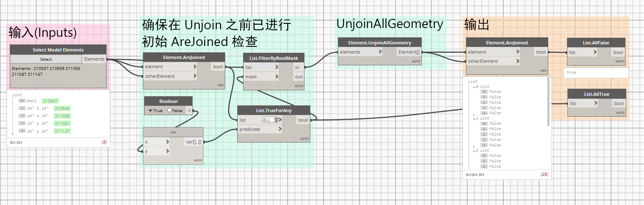Image resolution: width=644 pixels, height=205 pixels.
Task: Select the List.TrueForAny node header
Action: (274, 111)
